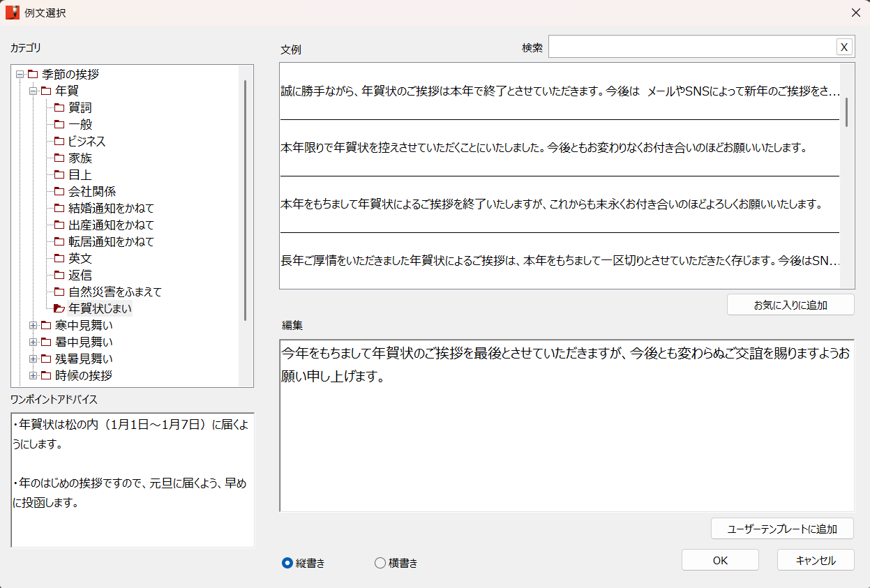Switch to 横書き writing orientation
Screen dimensions: 870x588
tap(380, 563)
